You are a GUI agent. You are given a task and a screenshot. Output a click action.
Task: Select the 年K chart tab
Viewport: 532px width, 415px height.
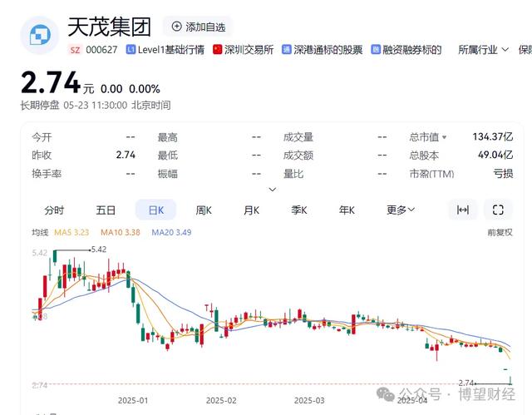click(x=347, y=210)
